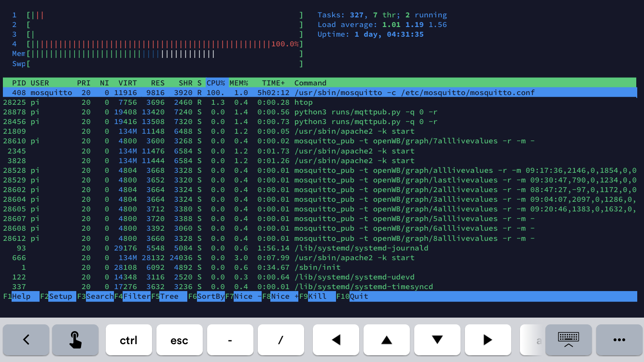Click the Uptime text
Viewport: 644px width, 362px height.
[371, 34]
